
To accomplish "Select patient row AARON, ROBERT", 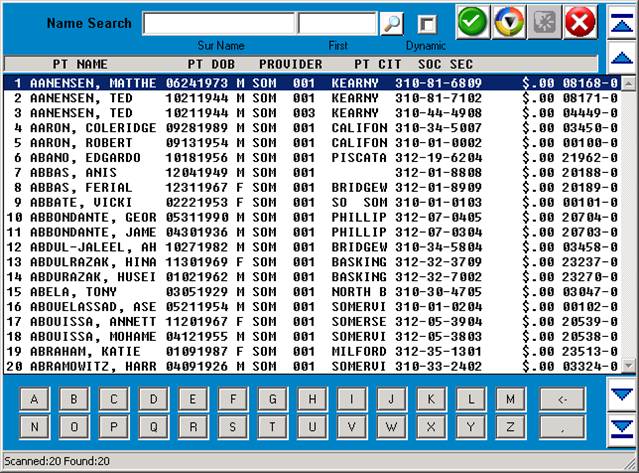I will 300,143.
